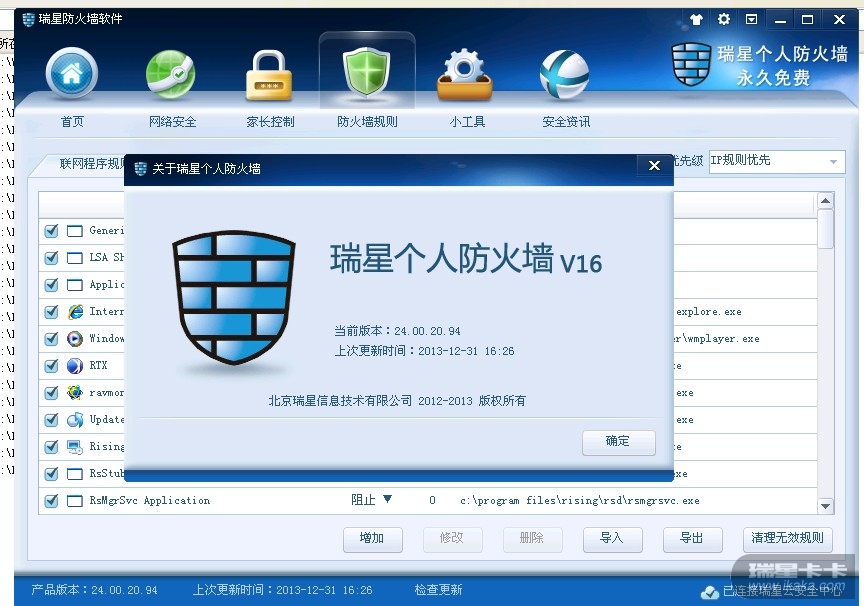864x606 pixels.
Task: Select the 小工具 label
Action: click(467, 122)
